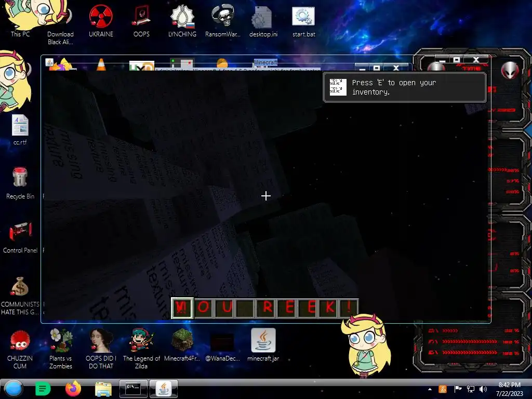
Task: Open the network tray icon
Action: point(470,389)
